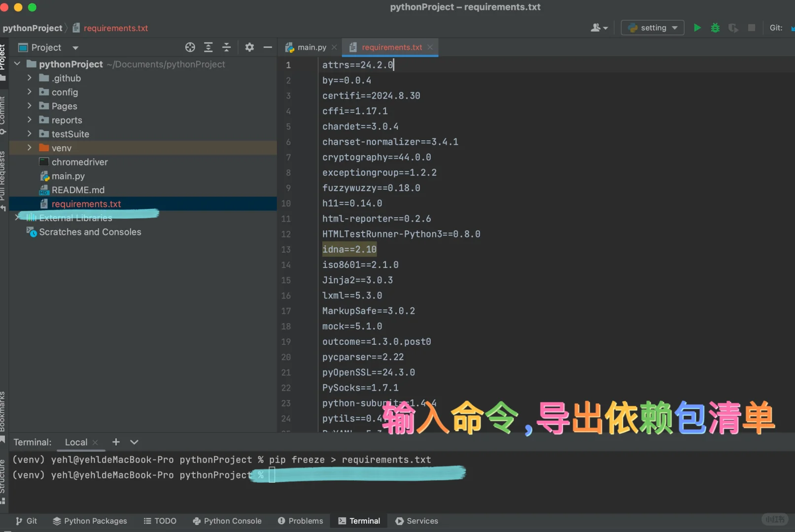The height and width of the screenshot is (532, 795).
Task: Collapse all tree nodes in Project panel
Action: pos(226,47)
